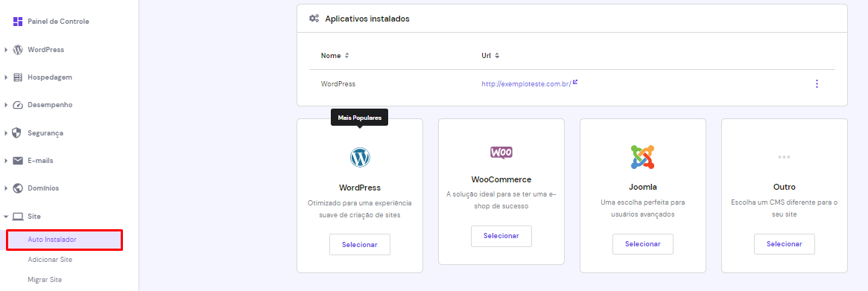Click the Hospedagem server icon
868x291 pixels.
coord(18,77)
